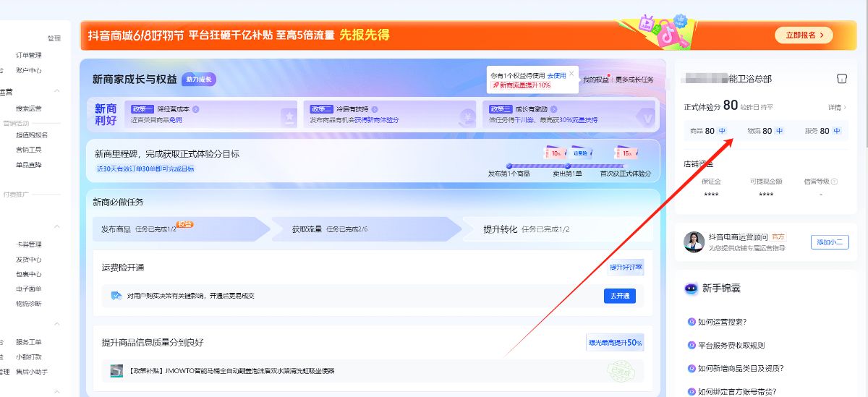This screenshot has width=868, height=397.
Task: Open 平台服务费收取规则 help article
Action: 731,345
